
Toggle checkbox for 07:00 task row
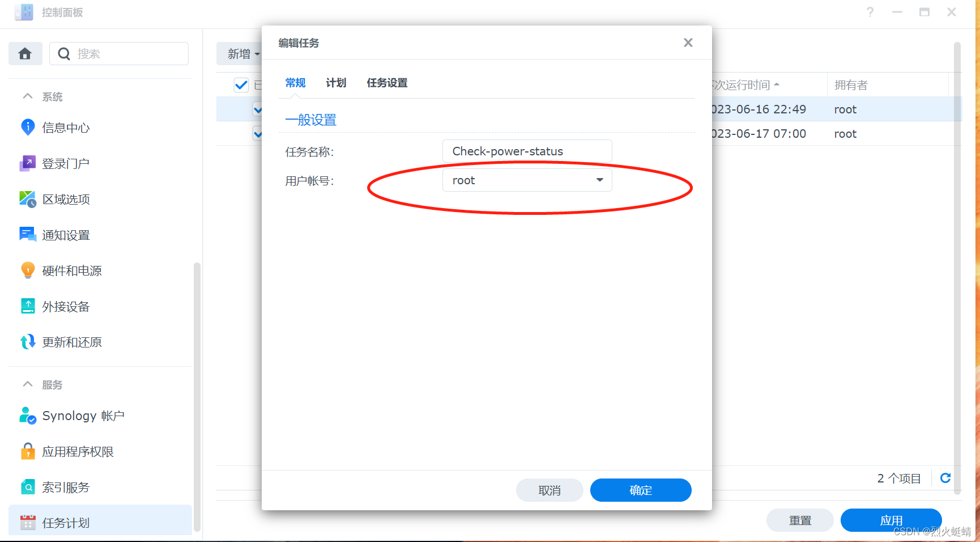257,134
